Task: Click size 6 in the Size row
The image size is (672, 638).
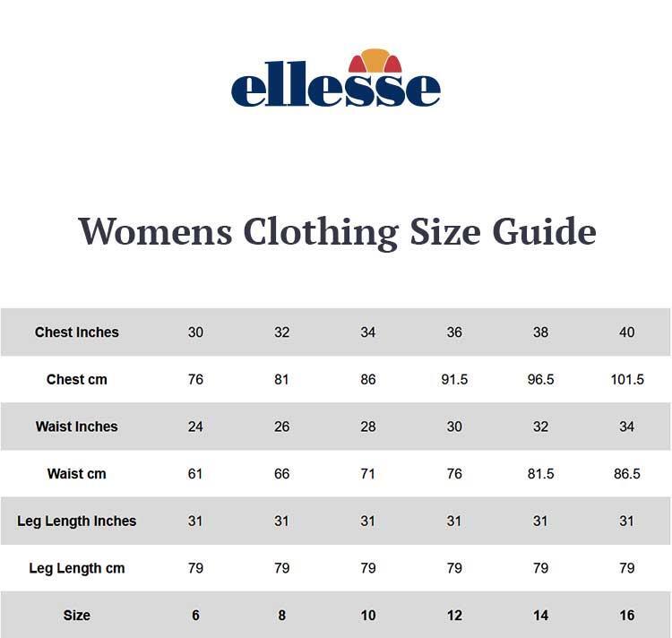Action: point(195,616)
